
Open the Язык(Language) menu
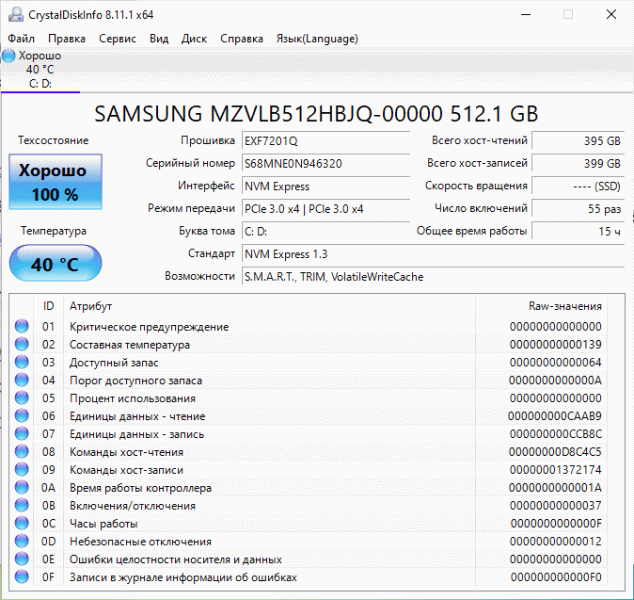click(x=317, y=39)
